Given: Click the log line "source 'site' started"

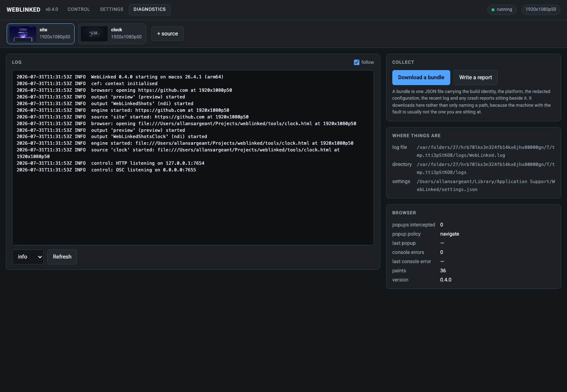Looking at the screenshot, I should point(133,117).
